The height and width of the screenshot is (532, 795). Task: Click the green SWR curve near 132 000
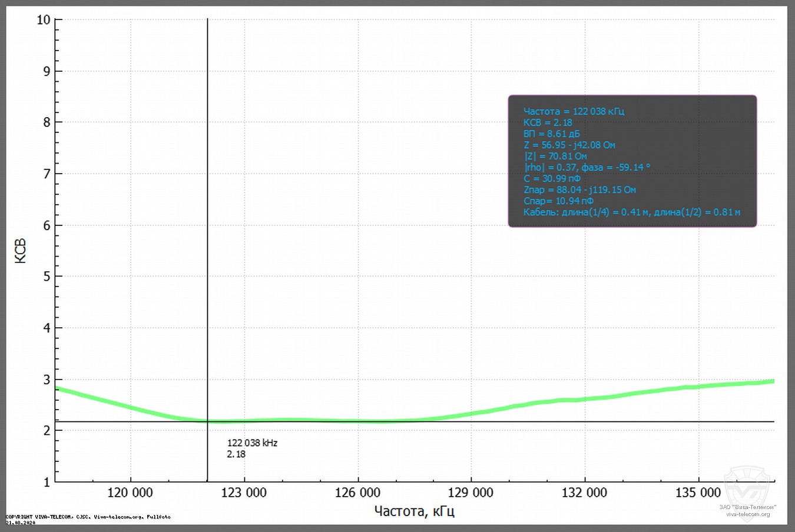click(585, 399)
